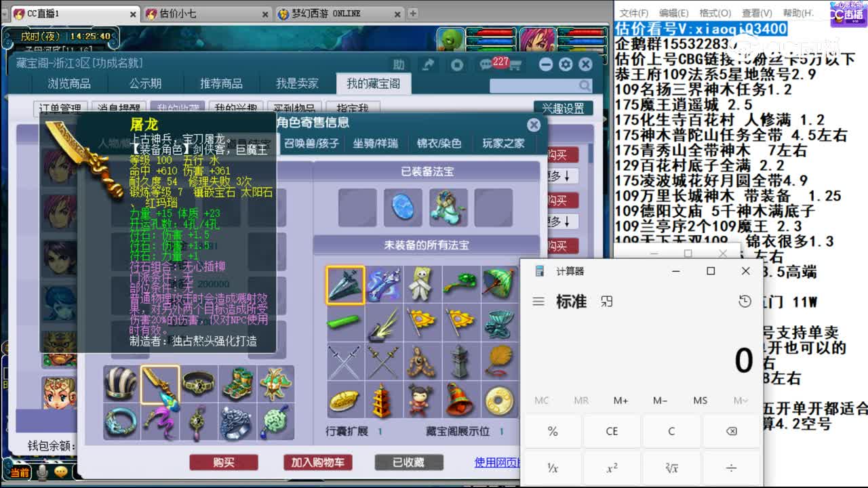
Task: Inspect the 屠龙 golden blade equipment
Action: coord(160,384)
